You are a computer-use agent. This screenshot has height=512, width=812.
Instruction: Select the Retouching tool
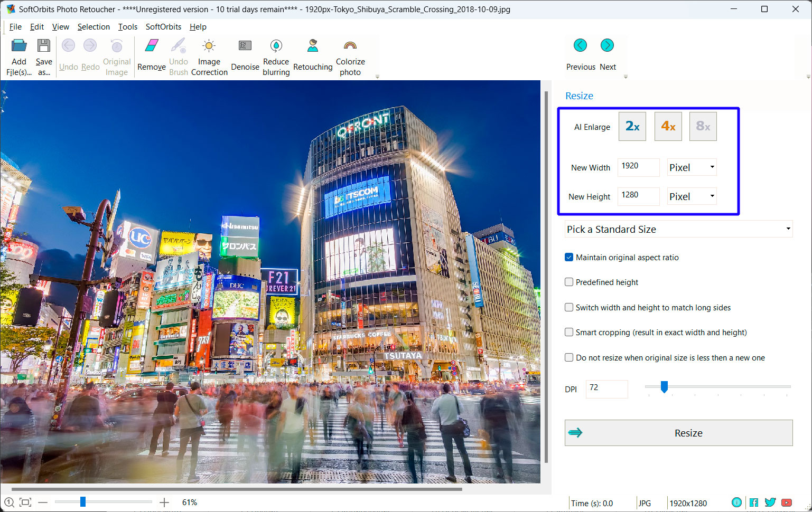pos(312,55)
